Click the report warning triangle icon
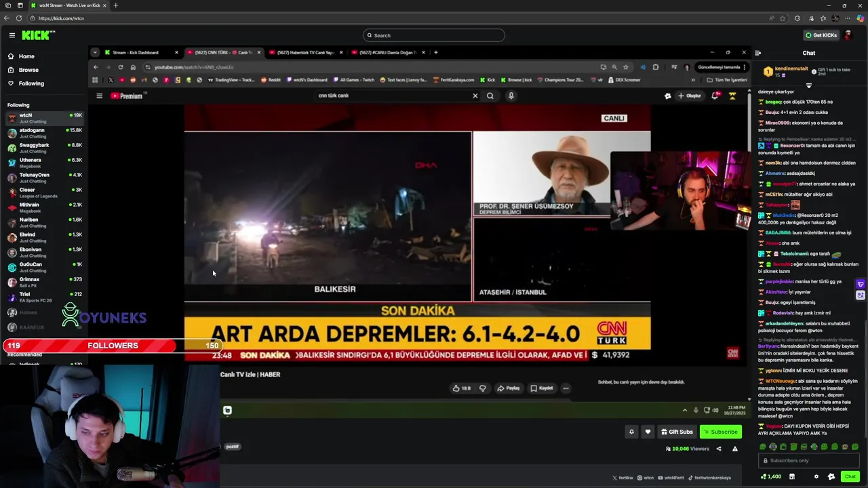 (x=734, y=449)
